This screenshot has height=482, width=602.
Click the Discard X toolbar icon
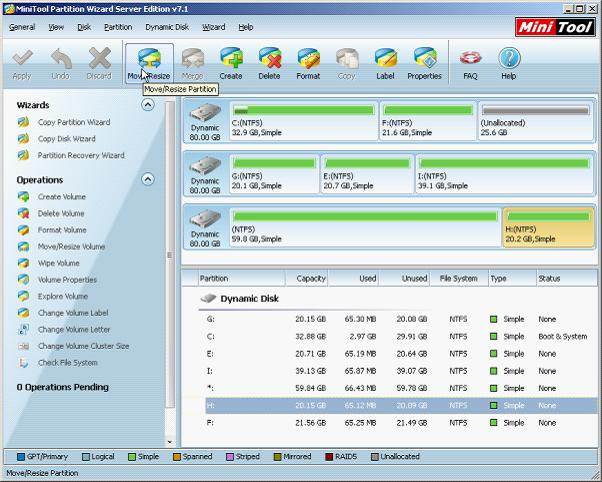click(99, 58)
